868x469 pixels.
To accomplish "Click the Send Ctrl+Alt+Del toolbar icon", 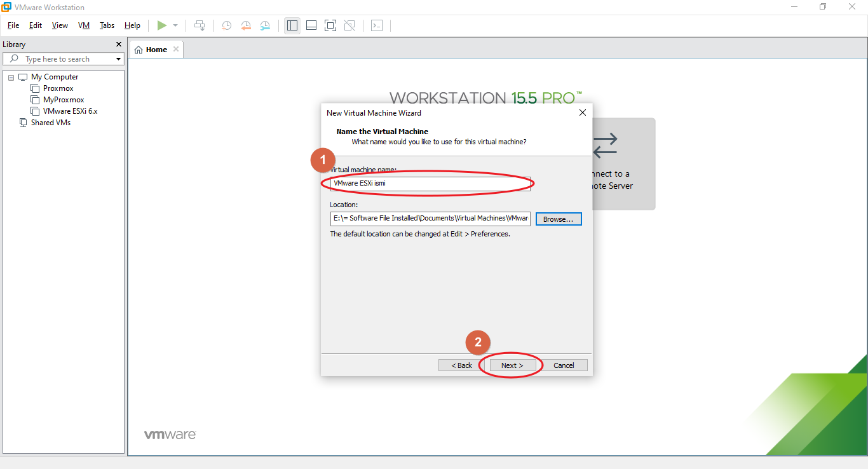I will pyautogui.click(x=199, y=25).
